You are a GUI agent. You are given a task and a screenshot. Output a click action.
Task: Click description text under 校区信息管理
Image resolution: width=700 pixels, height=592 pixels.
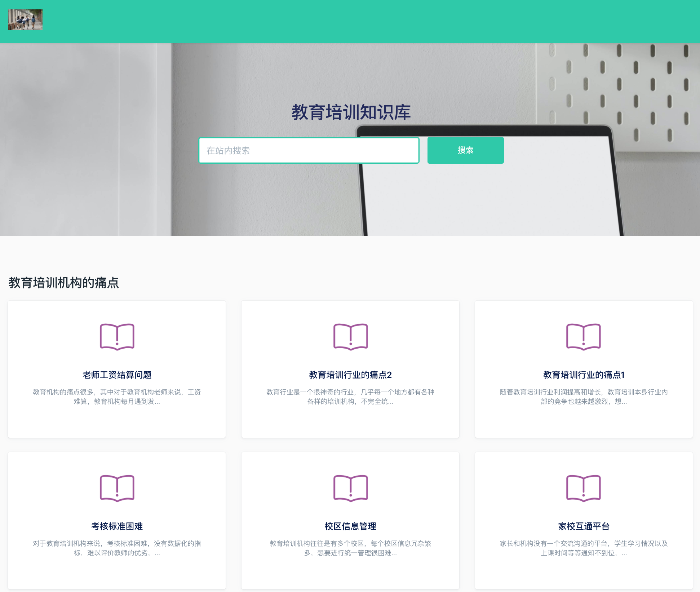350,548
